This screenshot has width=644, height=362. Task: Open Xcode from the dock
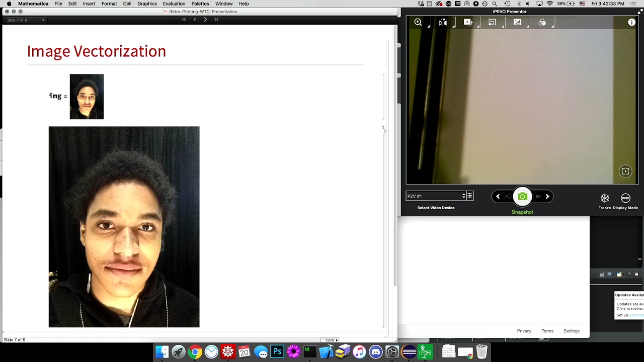pos(326,351)
